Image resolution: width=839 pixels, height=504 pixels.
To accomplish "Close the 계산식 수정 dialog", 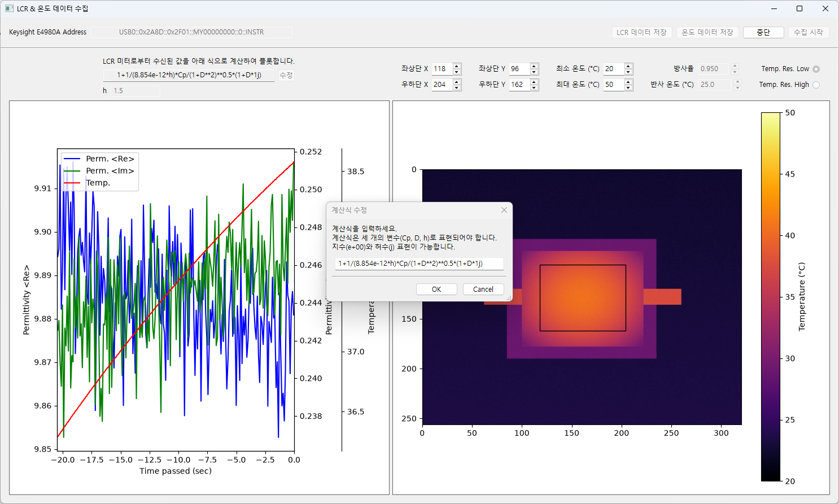I will pos(504,210).
